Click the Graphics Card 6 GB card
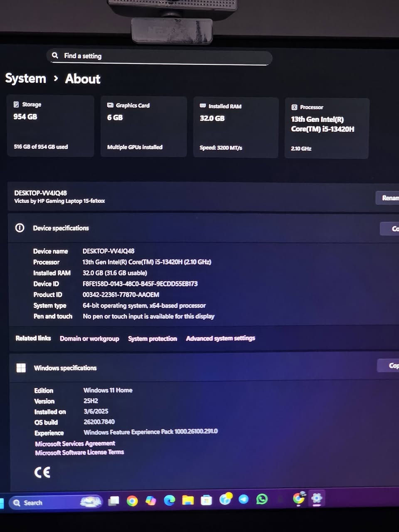 point(143,126)
